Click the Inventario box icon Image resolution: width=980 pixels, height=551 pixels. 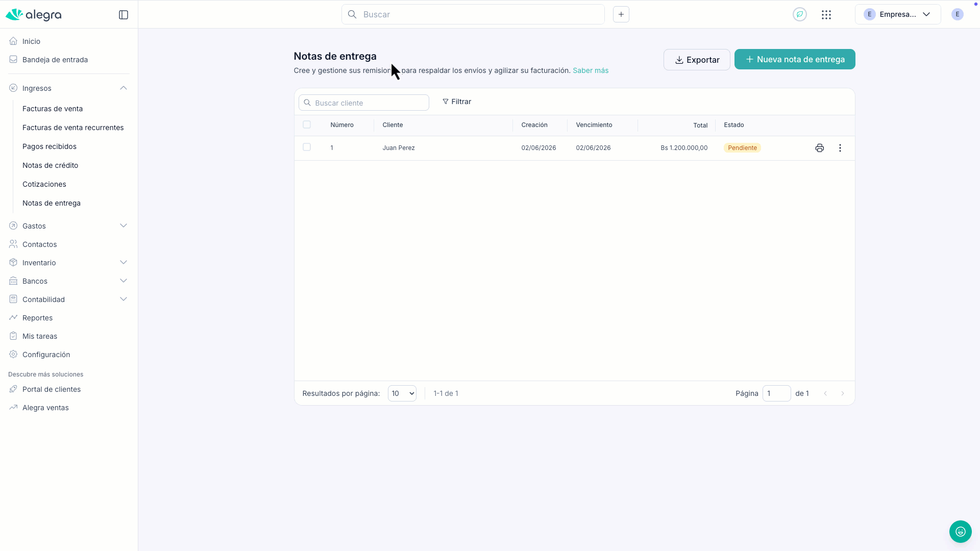coord(13,262)
